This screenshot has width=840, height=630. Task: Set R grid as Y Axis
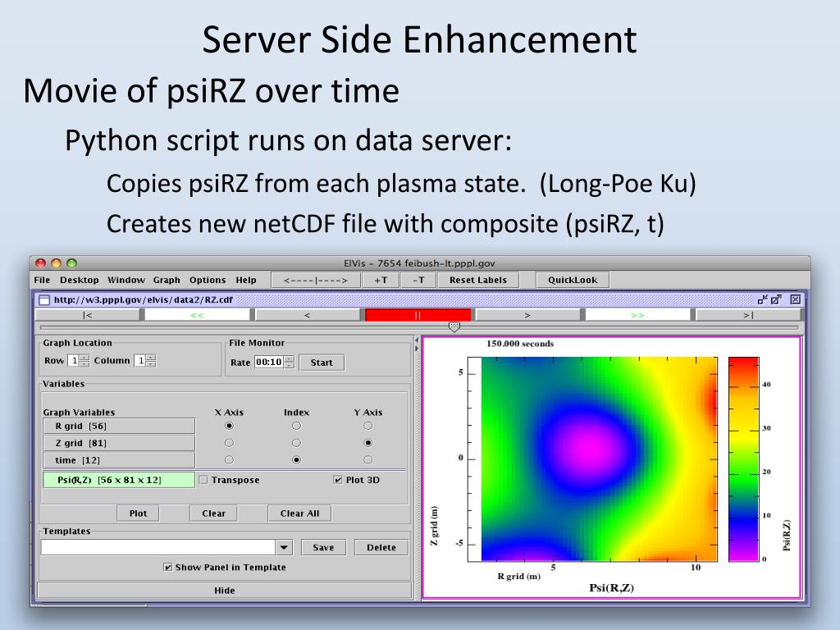tap(367, 426)
